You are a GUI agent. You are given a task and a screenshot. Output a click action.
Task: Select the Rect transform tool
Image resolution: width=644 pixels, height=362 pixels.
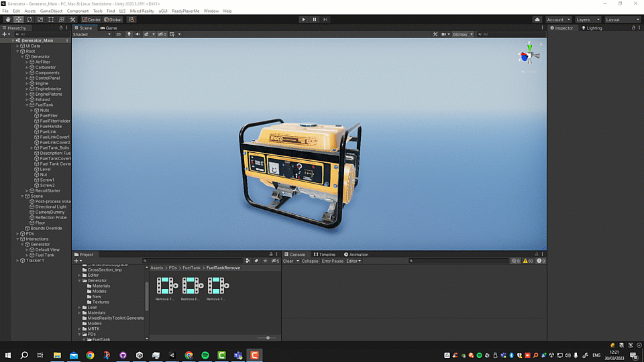point(51,19)
